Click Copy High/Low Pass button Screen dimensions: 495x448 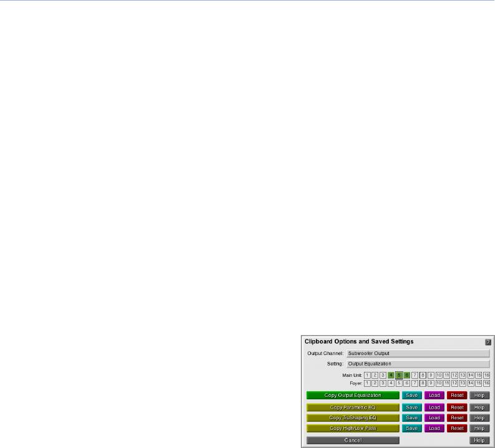click(x=353, y=429)
